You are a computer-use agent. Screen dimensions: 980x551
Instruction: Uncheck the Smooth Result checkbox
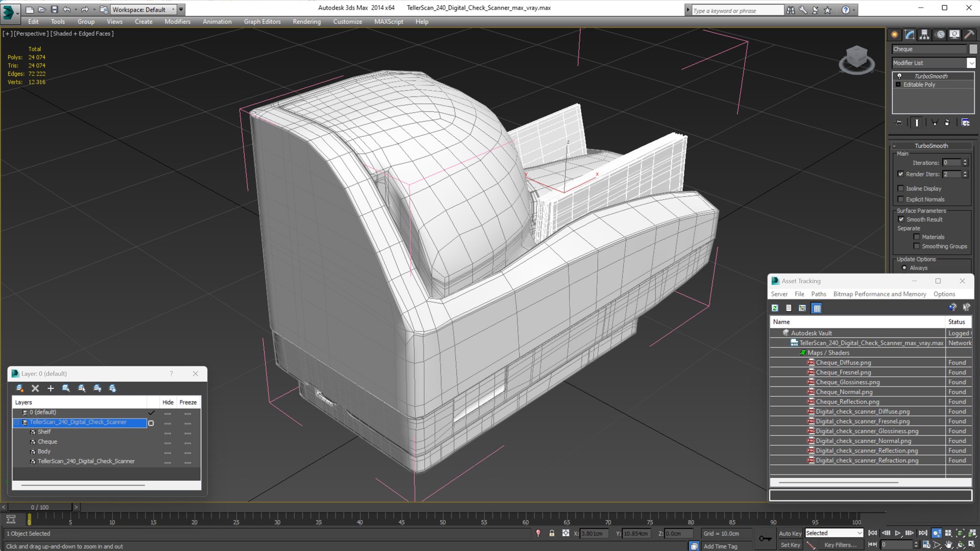(x=901, y=219)
